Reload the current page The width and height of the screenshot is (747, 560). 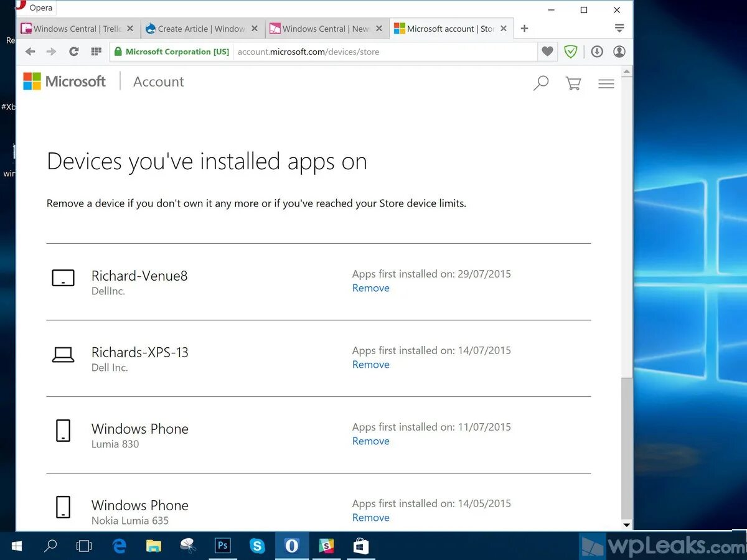tap(73, 52)
